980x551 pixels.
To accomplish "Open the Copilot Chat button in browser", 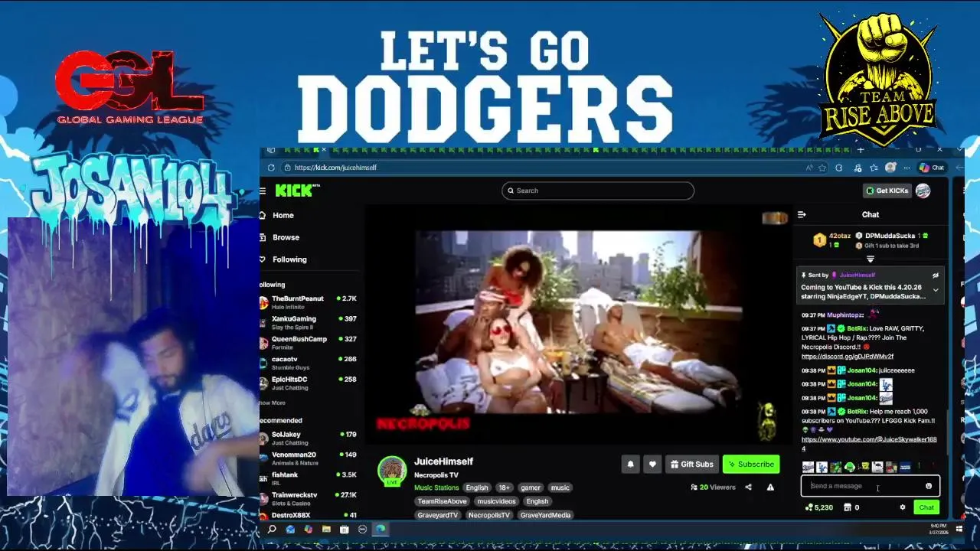I will coord(933,168).
